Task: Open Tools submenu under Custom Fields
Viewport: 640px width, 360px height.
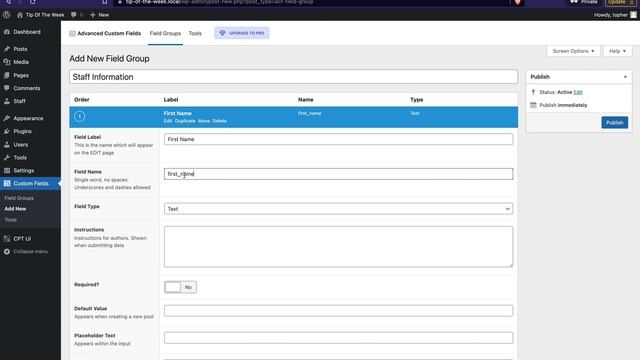Action: point(11,220)
